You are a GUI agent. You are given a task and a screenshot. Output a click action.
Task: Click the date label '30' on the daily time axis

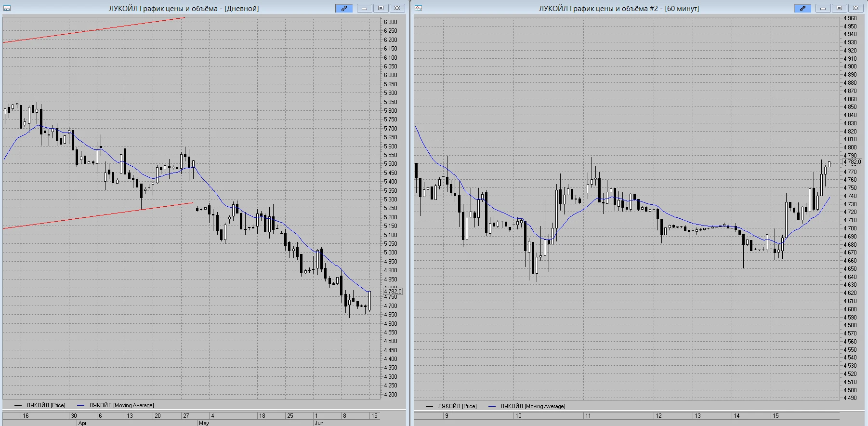[74, 415]
